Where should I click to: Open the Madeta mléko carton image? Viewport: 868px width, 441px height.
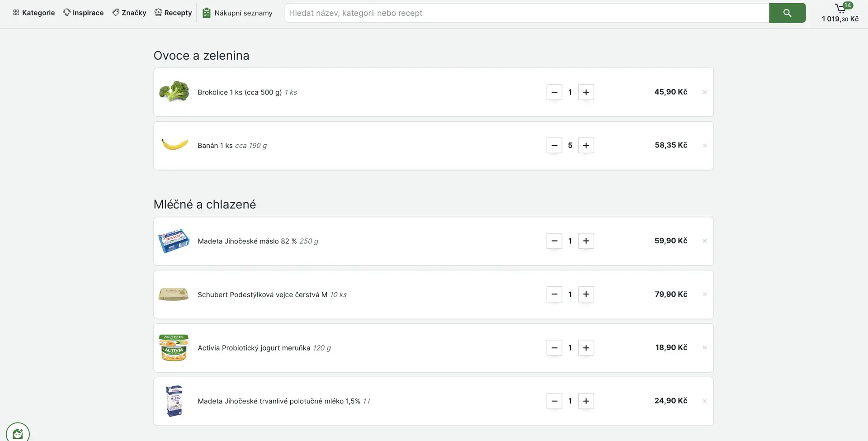174,401
